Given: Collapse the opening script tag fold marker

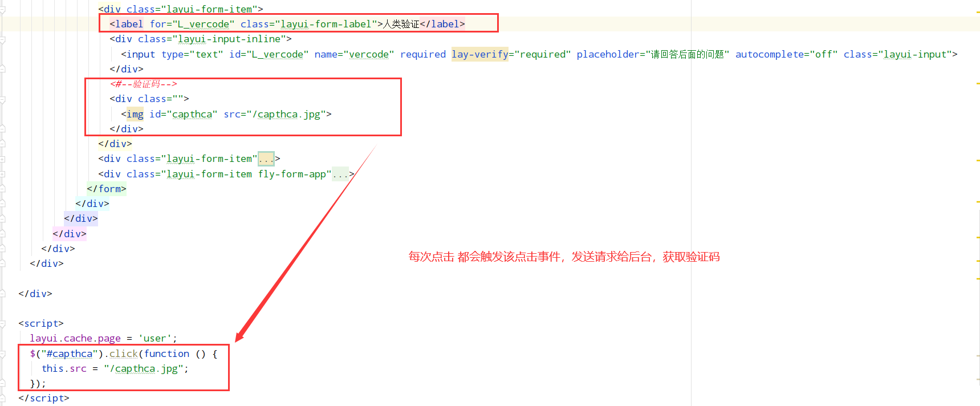Looking at the screenshot, I should click(2, 324).
